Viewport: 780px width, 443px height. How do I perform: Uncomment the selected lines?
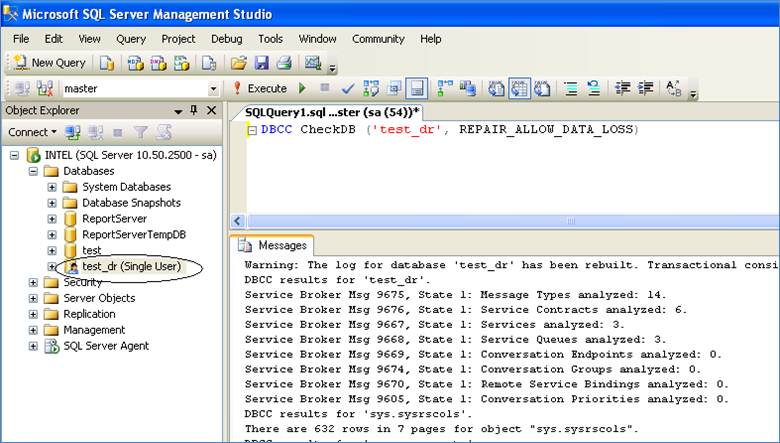593,89
